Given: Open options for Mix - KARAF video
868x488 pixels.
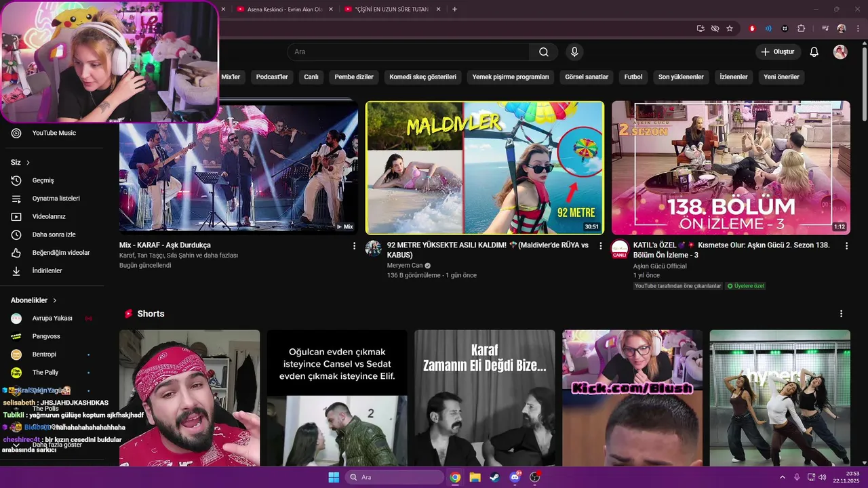Looking at the screenshot, I should click(354, 246).
